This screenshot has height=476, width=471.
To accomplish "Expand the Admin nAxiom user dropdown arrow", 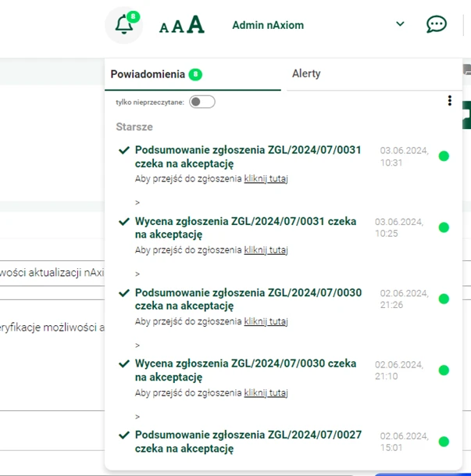I will (400, 24).
